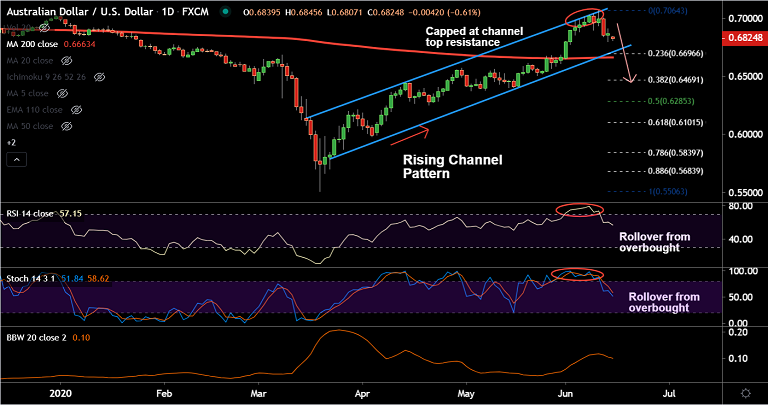
Task: Show the hidden Vol 20 indicator via its eye icon
Action: 45,28
